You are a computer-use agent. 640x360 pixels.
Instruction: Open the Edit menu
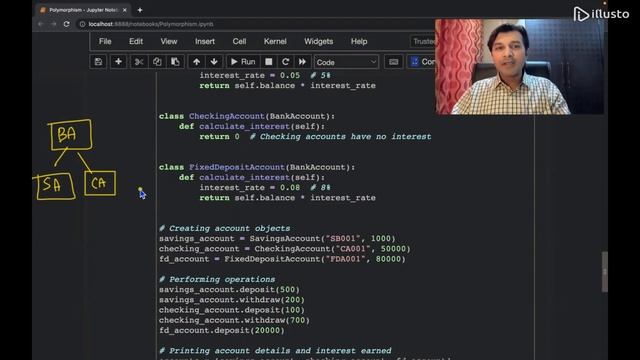click(x=136, y=41)
